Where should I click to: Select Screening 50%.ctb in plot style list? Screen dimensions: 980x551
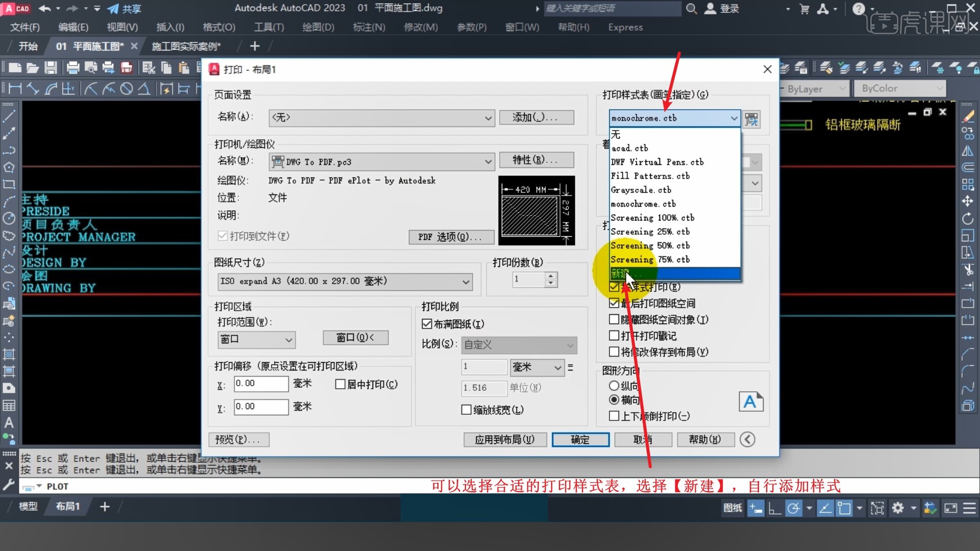(675, 245)
